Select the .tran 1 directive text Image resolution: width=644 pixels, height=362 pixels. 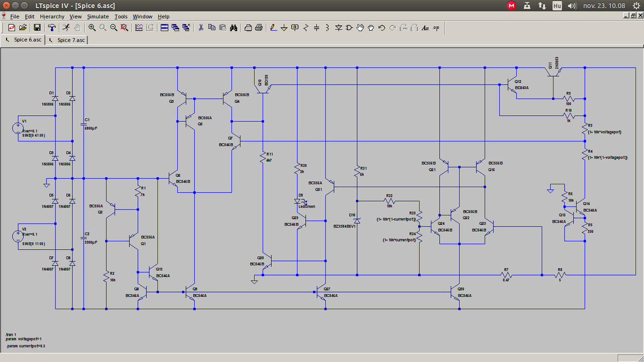11,335
